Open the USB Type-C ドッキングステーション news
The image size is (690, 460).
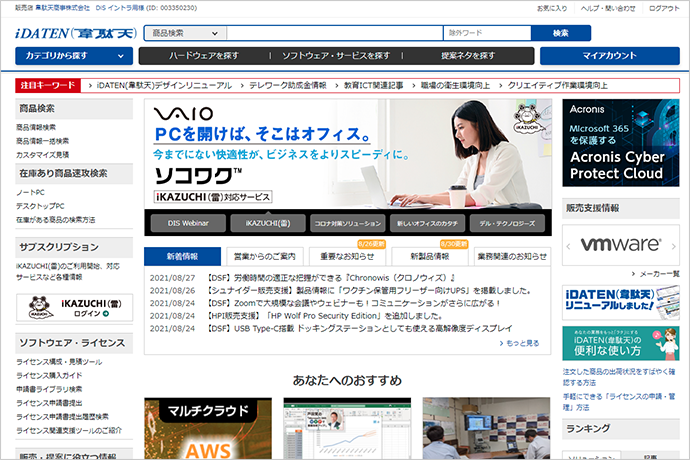(360, 328)
